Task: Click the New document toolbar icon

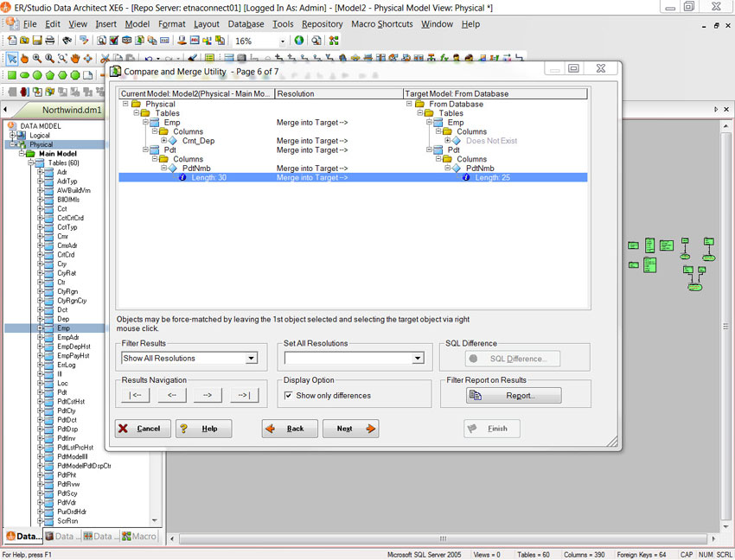Action: click(x=12, y=41)
